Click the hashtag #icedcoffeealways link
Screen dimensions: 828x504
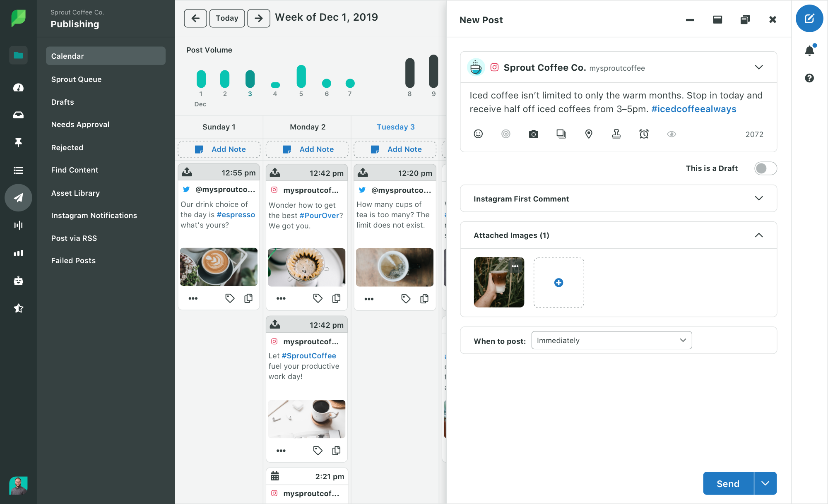(693, 109)
